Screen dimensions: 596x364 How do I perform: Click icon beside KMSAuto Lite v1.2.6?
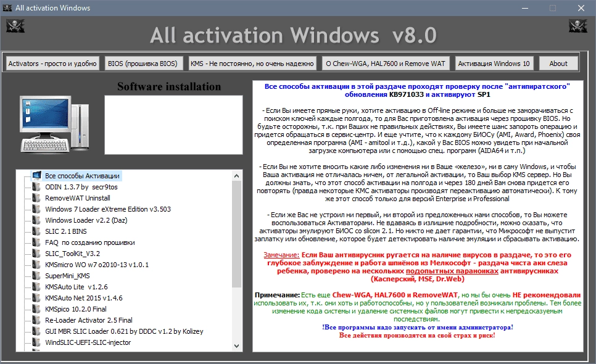coord(36,287)
